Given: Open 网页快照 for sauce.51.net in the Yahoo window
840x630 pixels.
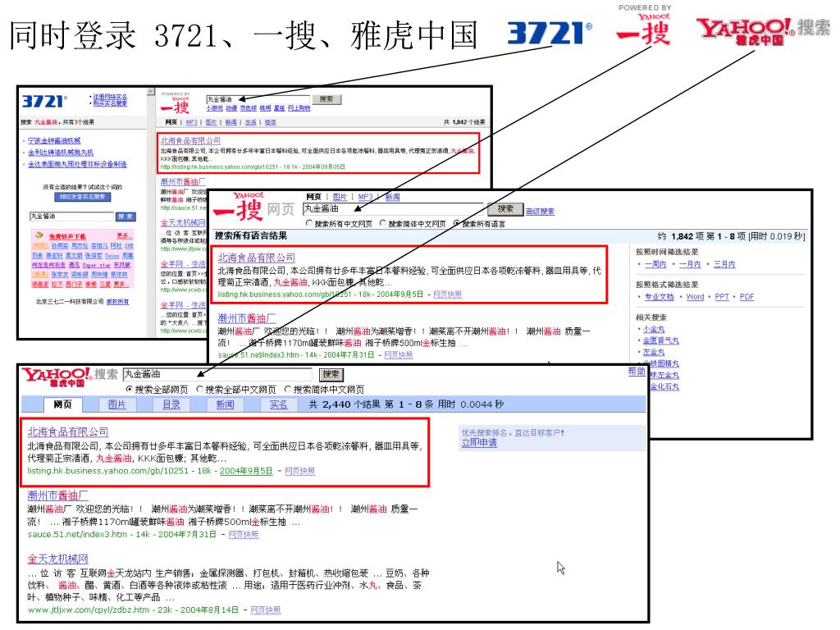Looking at the screenshot, I should tap(243, 534).
